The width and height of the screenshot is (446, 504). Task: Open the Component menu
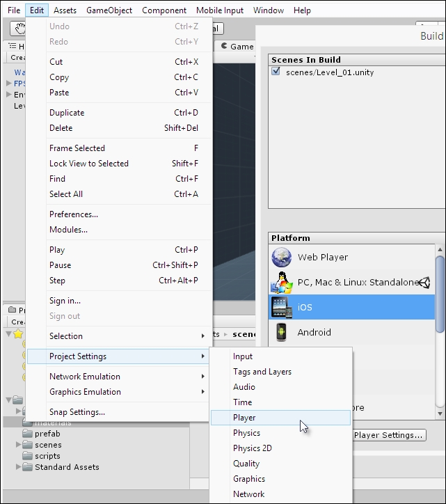[164, 10]
